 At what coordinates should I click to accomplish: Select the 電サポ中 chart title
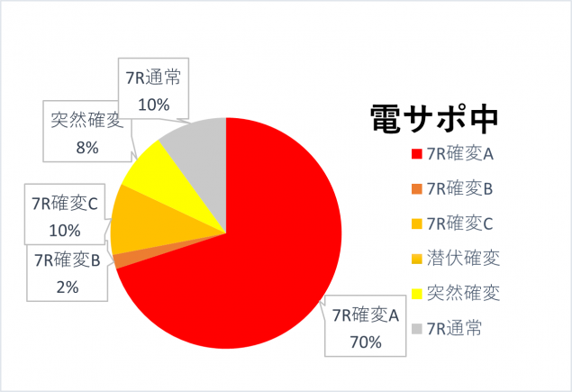[434, 119]
